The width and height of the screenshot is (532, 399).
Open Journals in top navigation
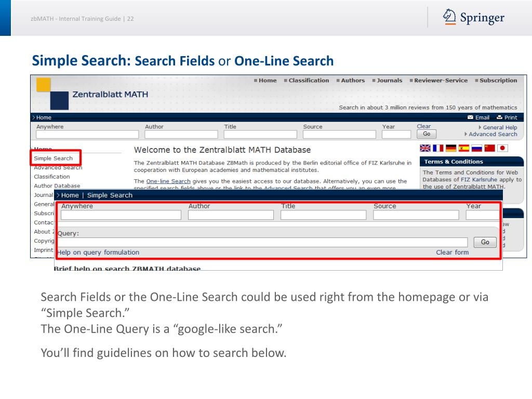coord(389,81)
